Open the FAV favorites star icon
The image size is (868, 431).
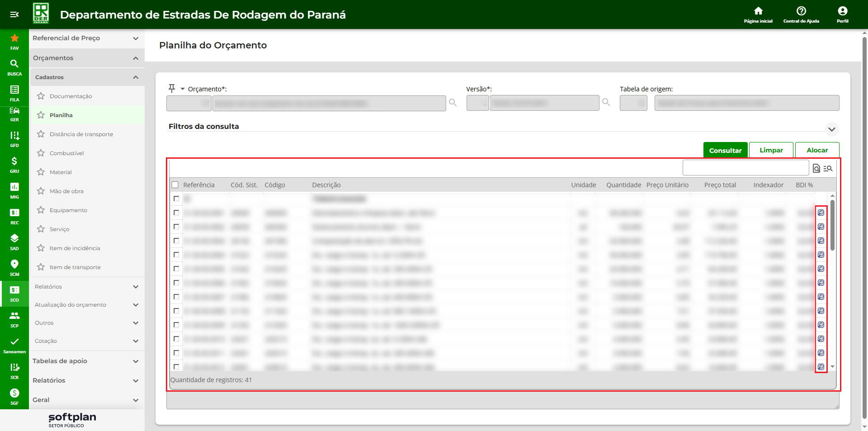14,39
